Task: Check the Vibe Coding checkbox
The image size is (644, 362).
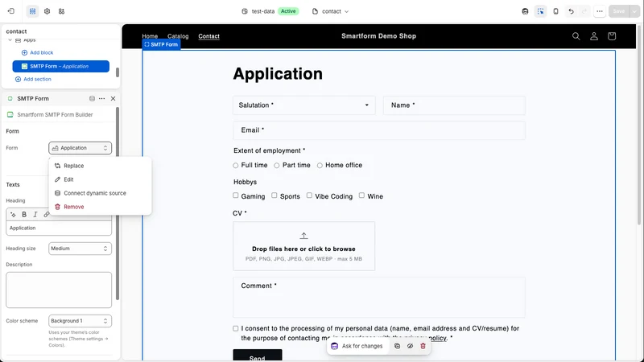Action: point(309,195)
